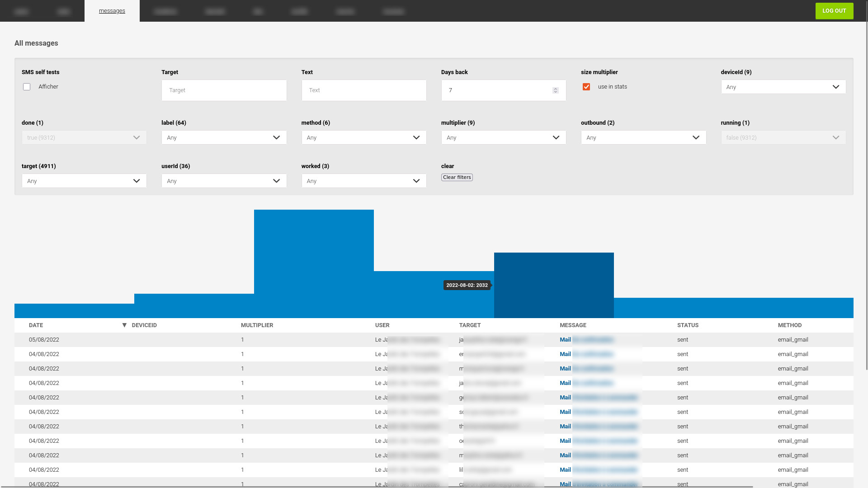Click the Days back stepper arrows

[x=555, y=90]
